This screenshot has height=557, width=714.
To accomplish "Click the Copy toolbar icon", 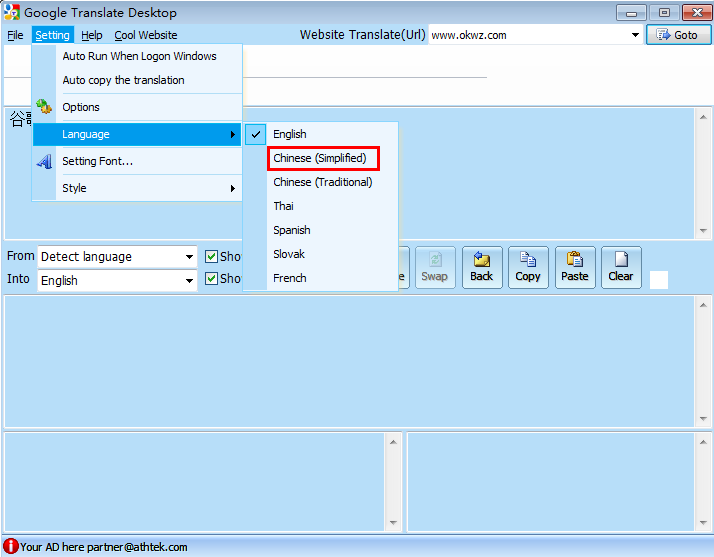I will [x=528, y=260].
